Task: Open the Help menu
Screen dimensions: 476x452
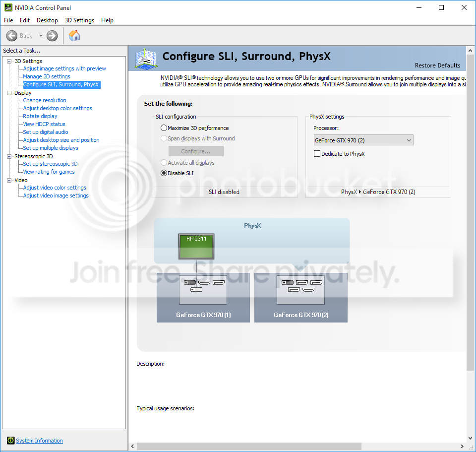Action: point(107,20)
